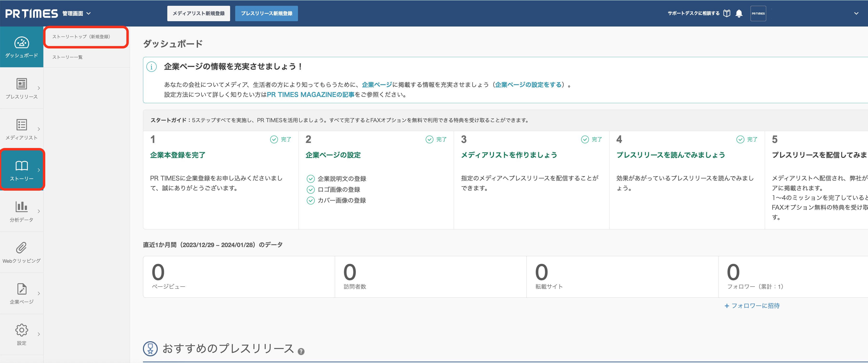
Task: Select ストーリートップ (新規登録) submenu item
Action: [x=81, y=37]
